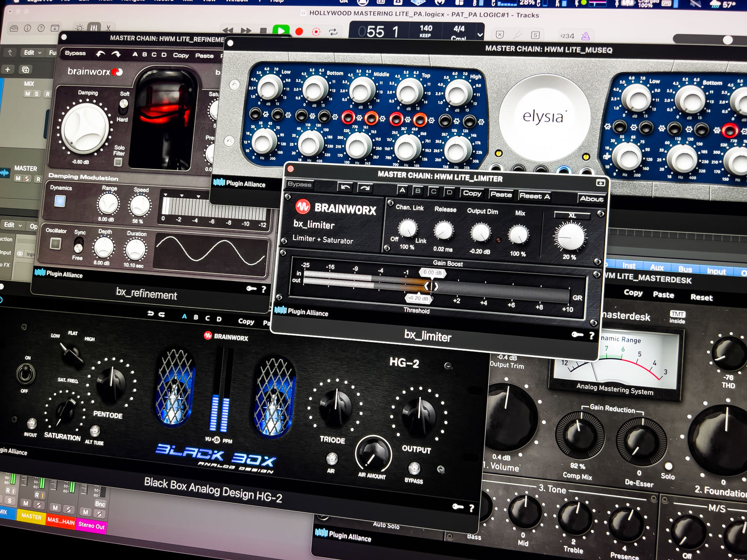Open the Editors scissors icon in toolbar
The height and width of the screenshot is (560, 747).
[x=108, y=27]
